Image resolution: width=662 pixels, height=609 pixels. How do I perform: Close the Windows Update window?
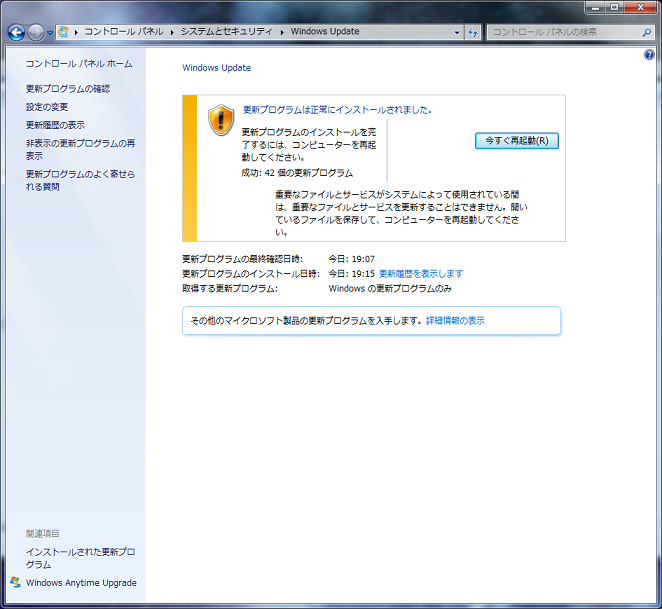click(640, 7)
